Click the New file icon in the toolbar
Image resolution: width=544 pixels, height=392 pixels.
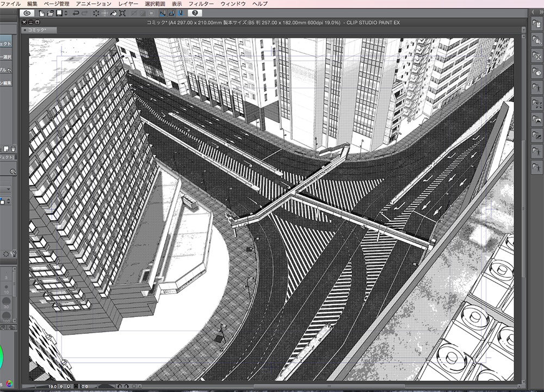point(41,14)
